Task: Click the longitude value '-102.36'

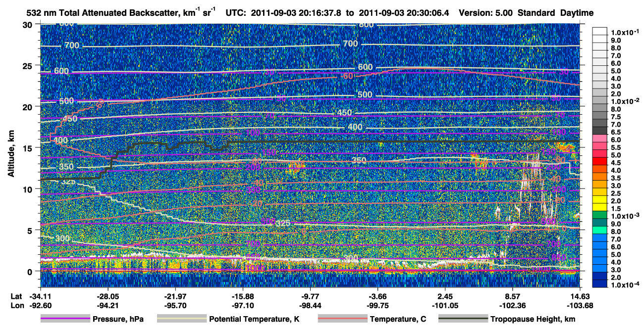Action: tap(513, 305)
